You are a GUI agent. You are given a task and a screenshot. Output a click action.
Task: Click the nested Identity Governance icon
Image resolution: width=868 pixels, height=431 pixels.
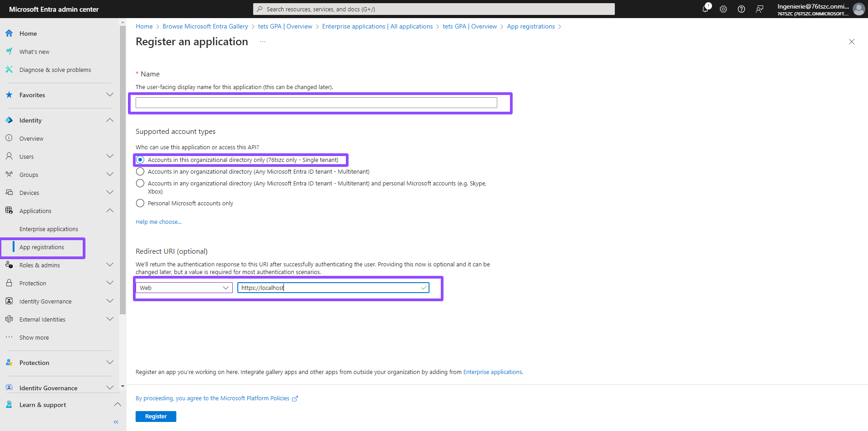(9, 301)
